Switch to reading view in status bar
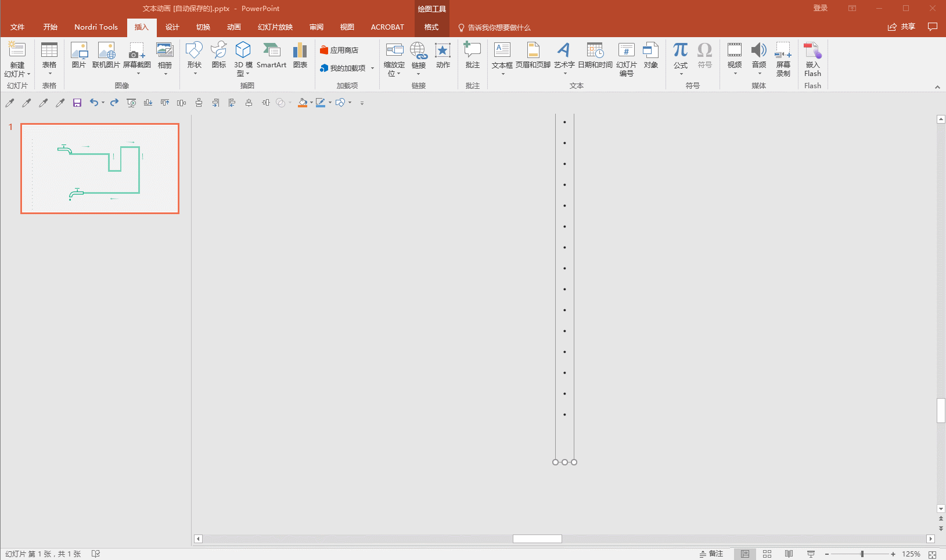The height and width of the screenshot is (560, 946). [789, 554]
